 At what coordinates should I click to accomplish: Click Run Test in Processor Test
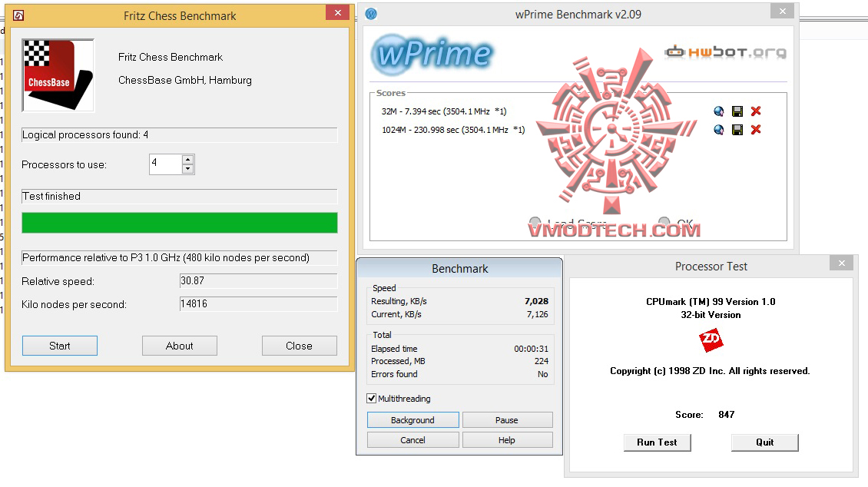click(x=657, y=442)
